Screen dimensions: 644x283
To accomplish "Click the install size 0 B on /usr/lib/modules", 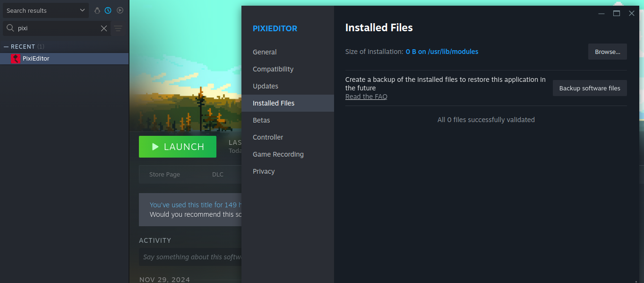I will tap(442, 52).
